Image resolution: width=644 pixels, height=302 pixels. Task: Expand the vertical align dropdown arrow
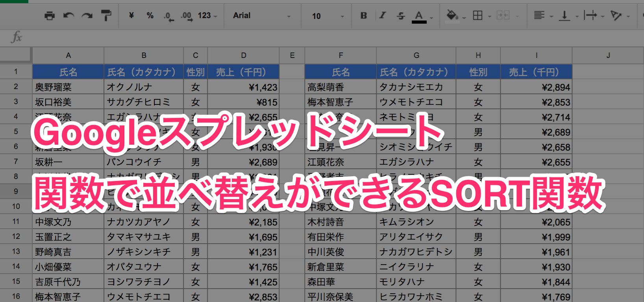pos(577,17)
